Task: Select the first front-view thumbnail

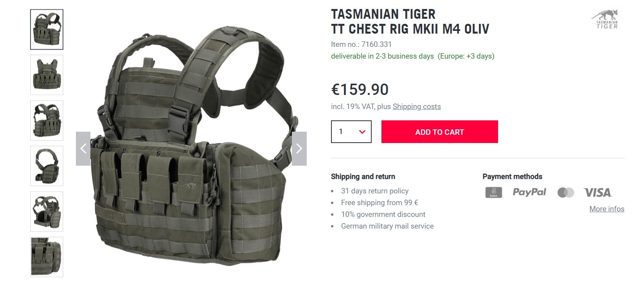Action: coord(47,30)
